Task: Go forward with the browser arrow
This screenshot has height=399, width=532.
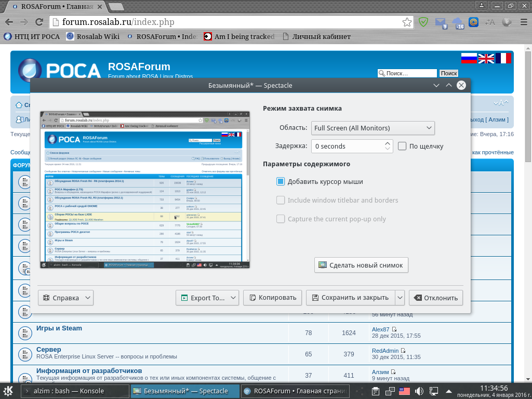Action: pyautogui.click(x=24, y=22)
